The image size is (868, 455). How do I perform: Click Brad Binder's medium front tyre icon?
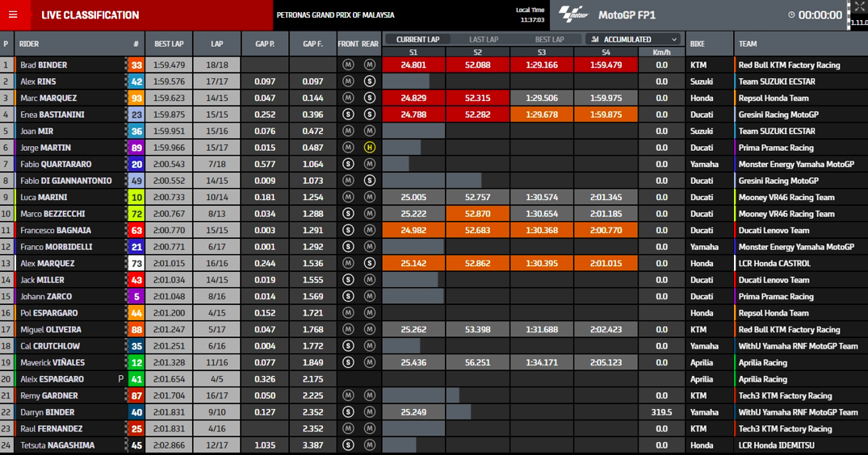pos(348,65)
